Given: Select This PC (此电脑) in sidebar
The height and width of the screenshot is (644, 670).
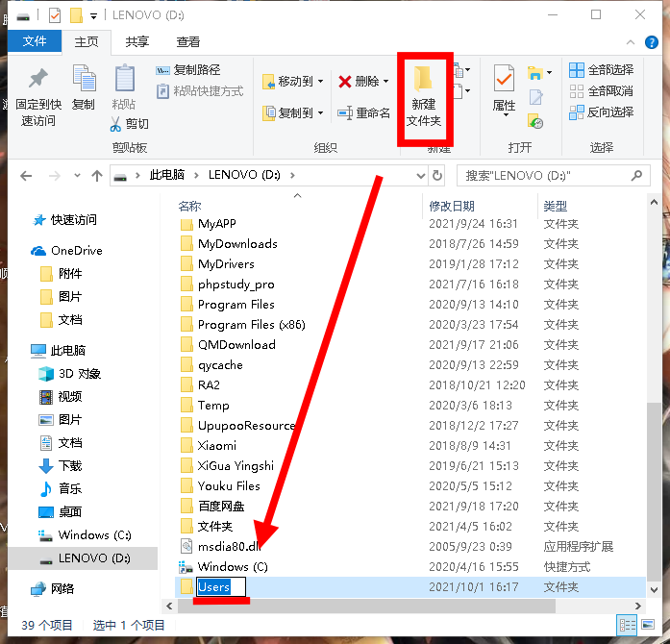Looking at the screenshot, I should [x=58, y=351].
